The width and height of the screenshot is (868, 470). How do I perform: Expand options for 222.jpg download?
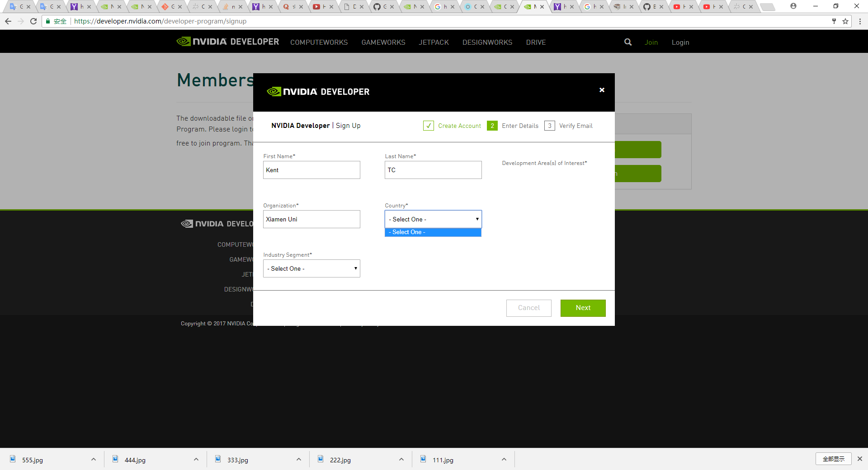click(401, 459)
